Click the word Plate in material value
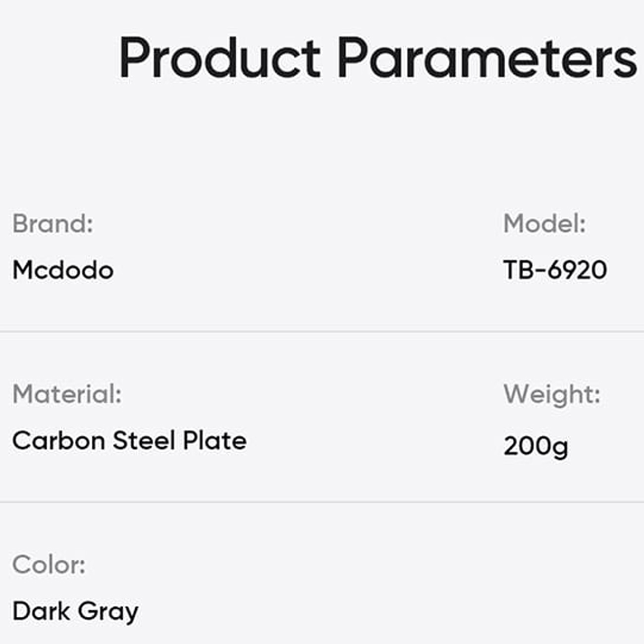Screen dimensions: 644x644 click(215, 440)
